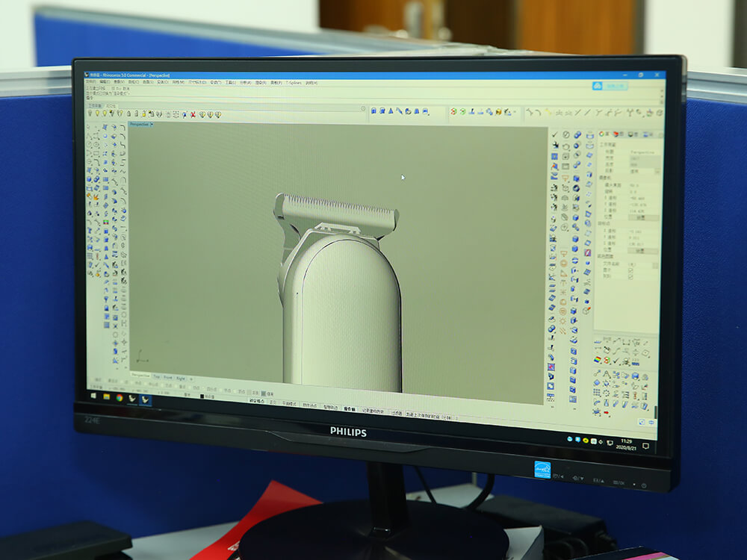Open Google Chrome from the taskbar
Image resolution: width=747 pixels, height=560 pixels.
point(119,398)
